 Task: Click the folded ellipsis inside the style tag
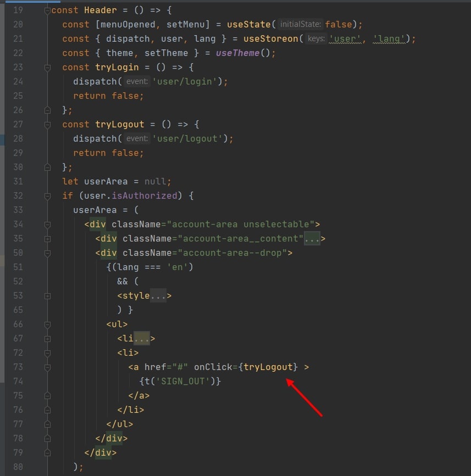pos(158,296)
